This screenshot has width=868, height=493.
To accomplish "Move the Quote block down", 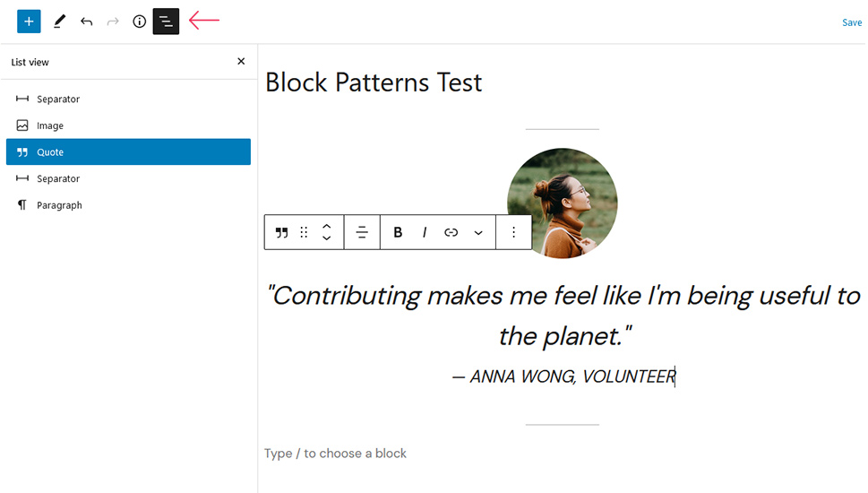I will click(x=327, y=238).
